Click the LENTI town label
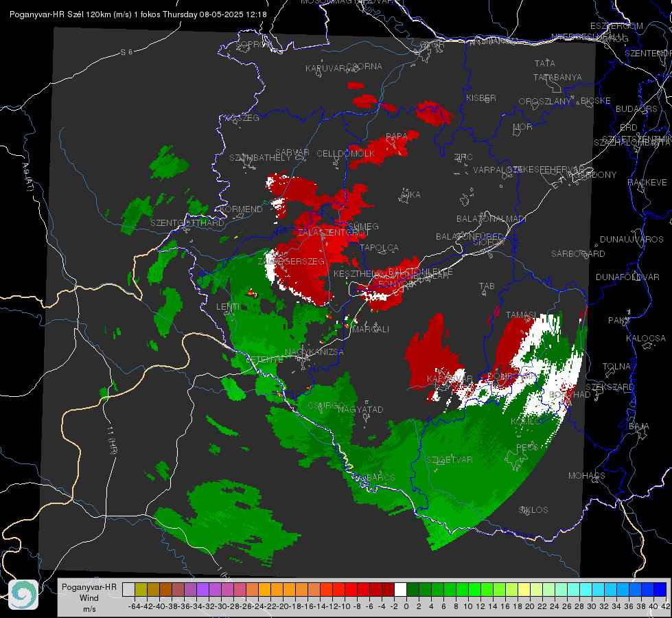The height and width of the screenshot is (618, 672). click(228, 307)
